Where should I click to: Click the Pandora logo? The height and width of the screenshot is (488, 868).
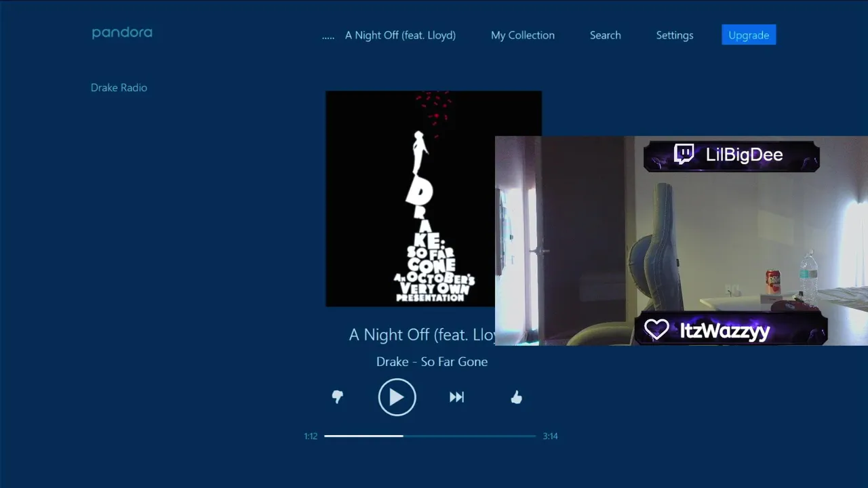(x=122, y=33)
